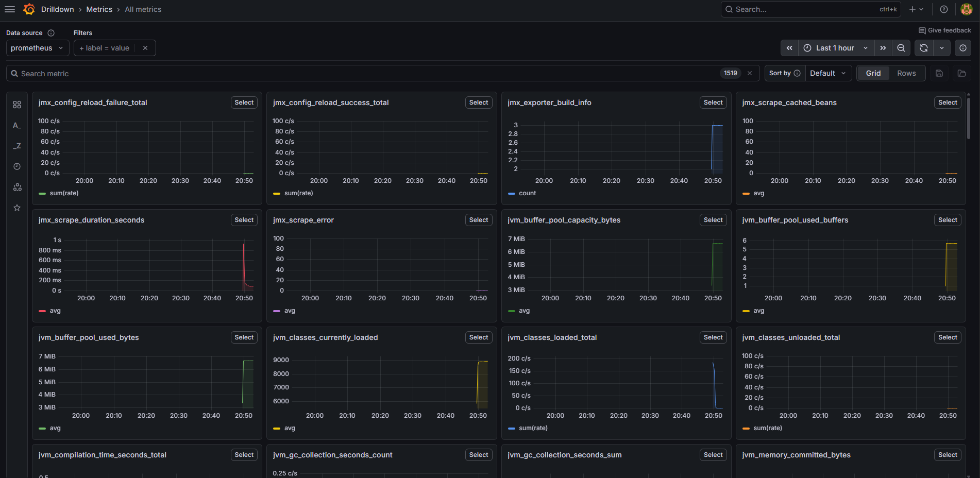
Task: Open Last 1 hour time picker
Action: [x=836, y=48]
